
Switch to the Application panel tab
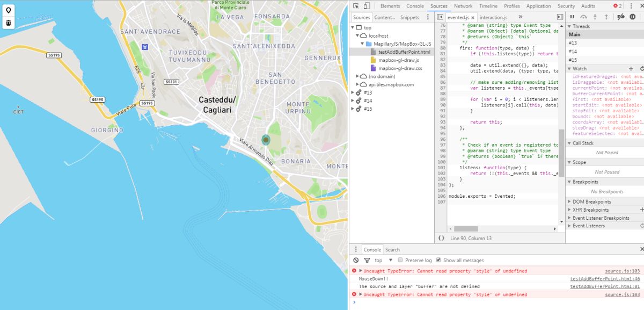538,6
